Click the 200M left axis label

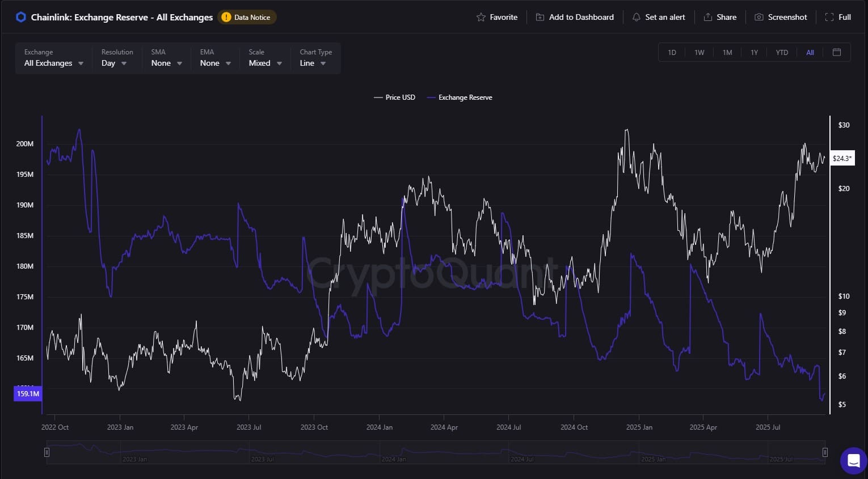click(x=25, y=144)
